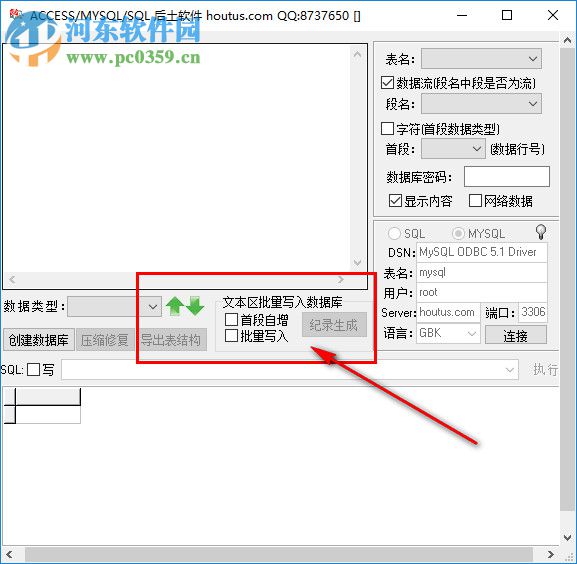Click the window horizontal scrollbar right arrow

click(x=551, y=554)
